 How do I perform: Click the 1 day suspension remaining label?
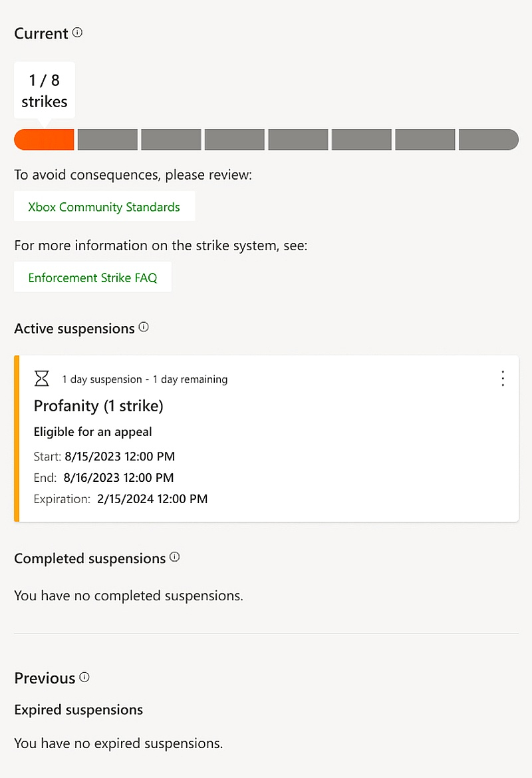145,379
